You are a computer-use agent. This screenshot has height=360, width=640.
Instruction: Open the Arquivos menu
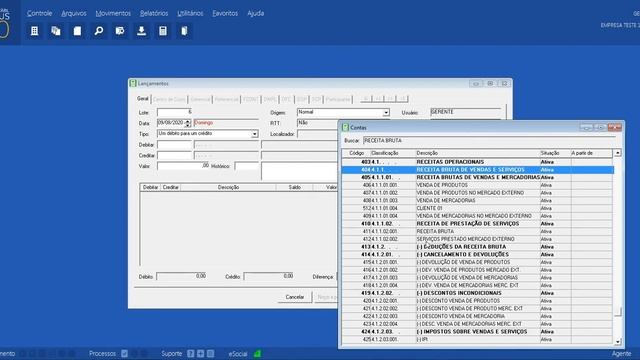[x=74, y=13]
